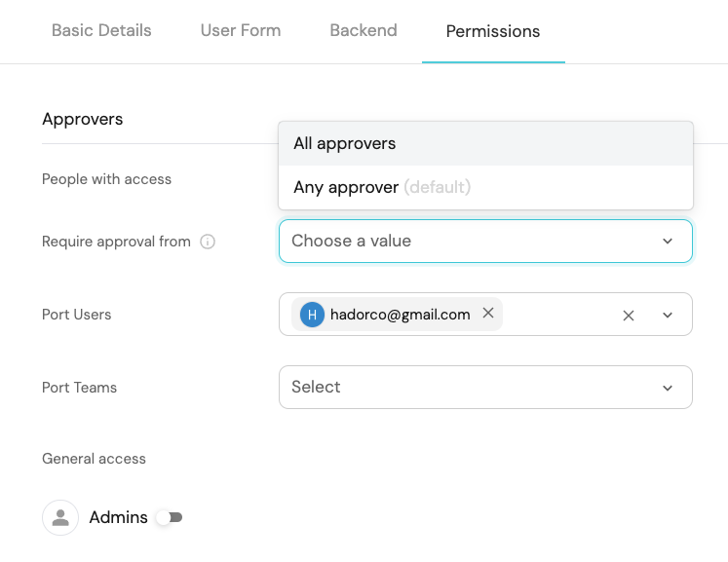Click the Port Users dropdown chevron arrow
The width and height of the screenshot is (728, 562).
tap(668, 315)
